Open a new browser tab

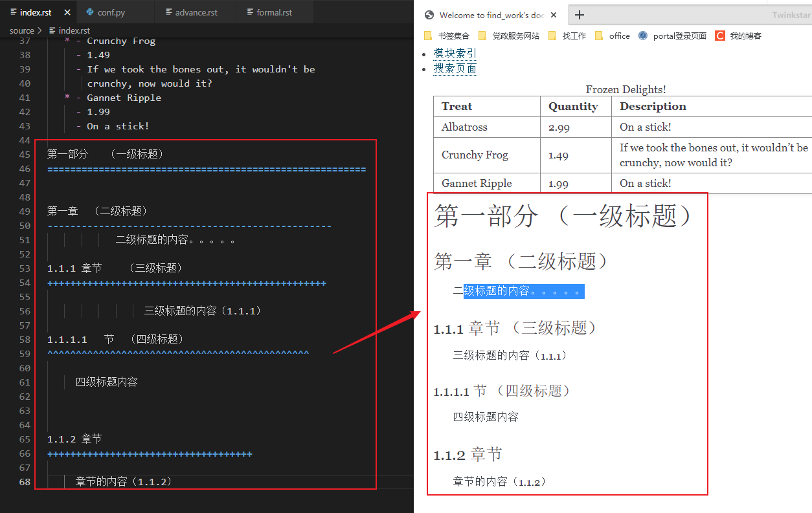(579, 14)
